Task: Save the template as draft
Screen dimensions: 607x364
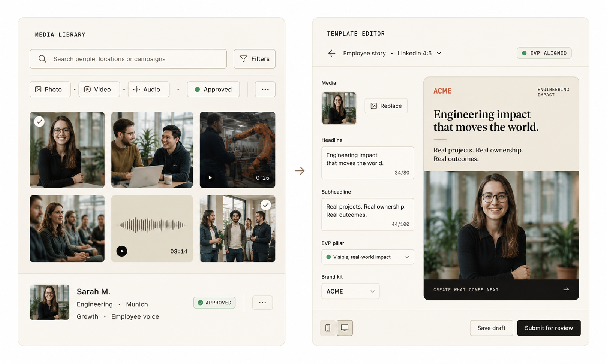Action: pyautogui.click(x=491, y=328)
